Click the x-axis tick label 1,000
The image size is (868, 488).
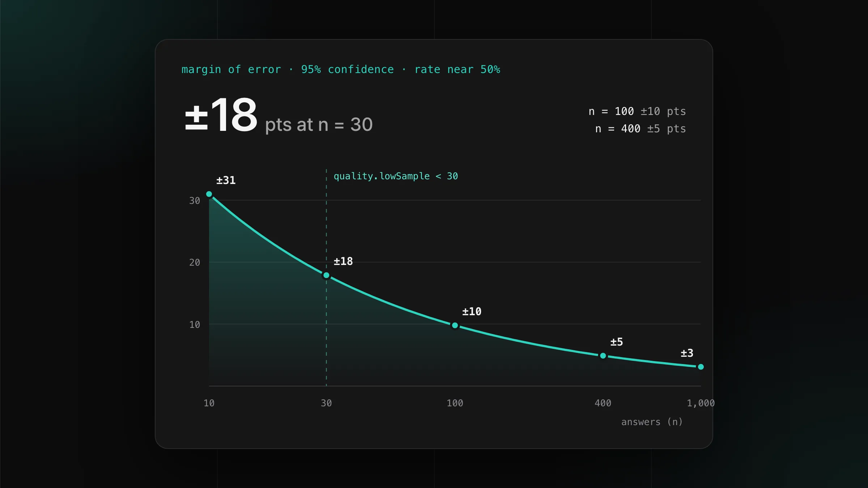point(701,403)
